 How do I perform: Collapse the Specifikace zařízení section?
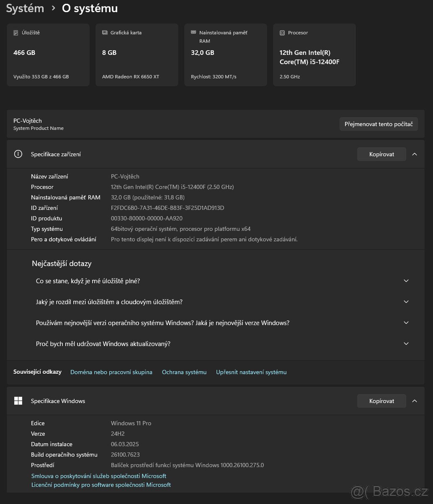[415, 154]
